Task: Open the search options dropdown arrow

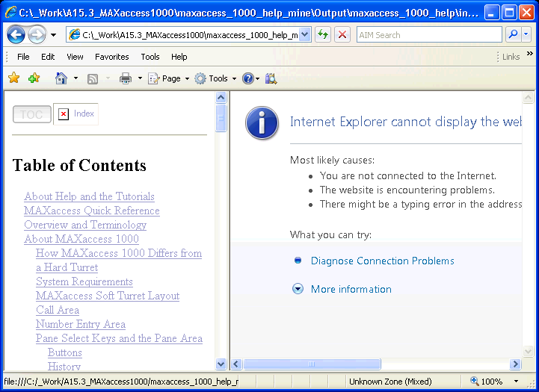Action: 526,34
